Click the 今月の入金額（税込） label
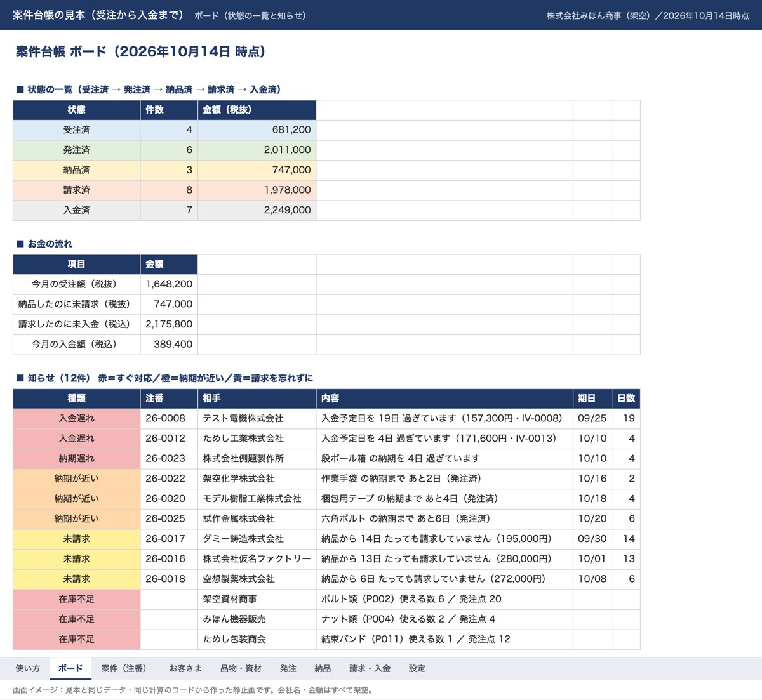762x700 pixels. tap(77, 344)
